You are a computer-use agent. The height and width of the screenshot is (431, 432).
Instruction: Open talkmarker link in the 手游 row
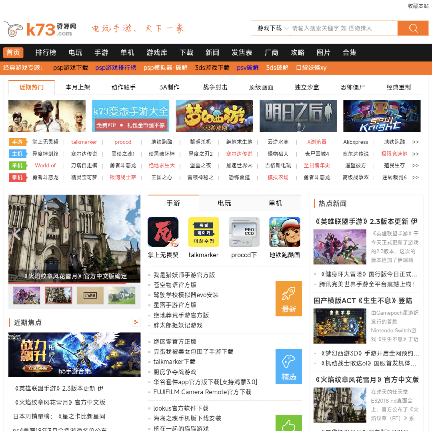coord(84,142)
